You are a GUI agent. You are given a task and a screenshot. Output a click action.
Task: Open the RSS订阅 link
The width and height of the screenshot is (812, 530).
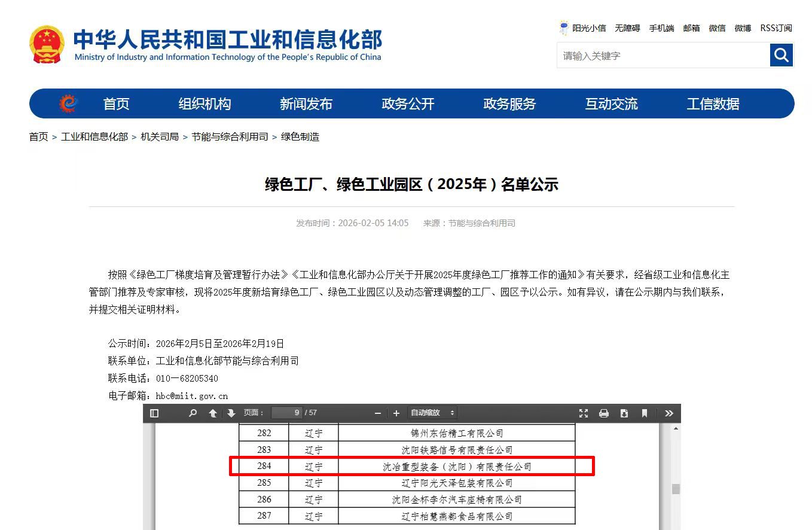point(776,28)
